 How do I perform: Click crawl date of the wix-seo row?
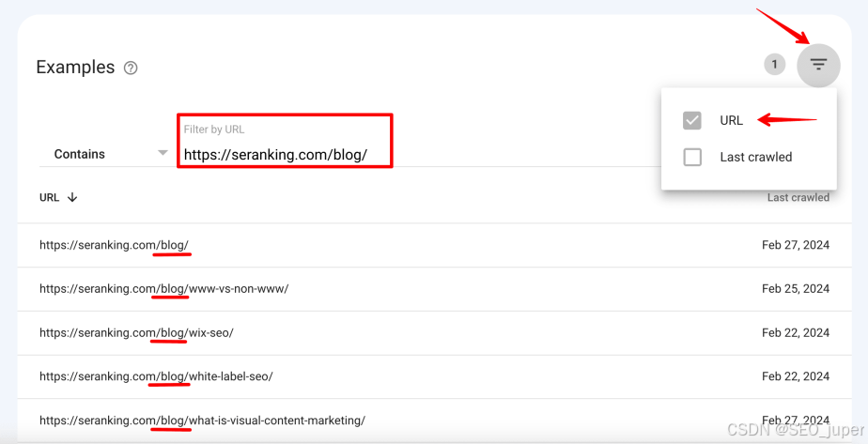pyautogui.click(x=796, y=333)
